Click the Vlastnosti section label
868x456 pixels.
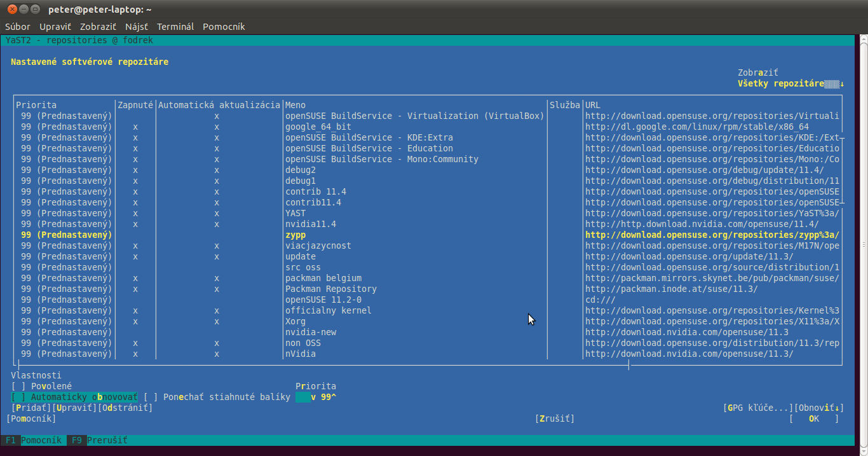click(36, 375)
